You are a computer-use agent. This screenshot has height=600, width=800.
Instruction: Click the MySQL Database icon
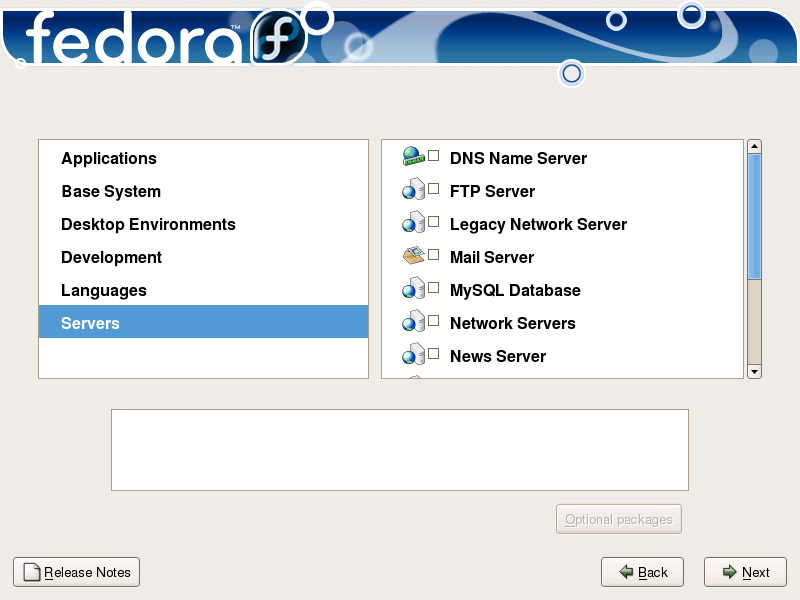click(x=413, y=288)
